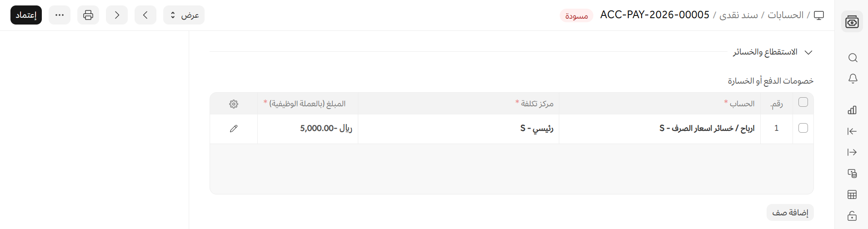Click the print icon in toolbar
This screenshot has height=229, width=868.
(x=88, y=15)
